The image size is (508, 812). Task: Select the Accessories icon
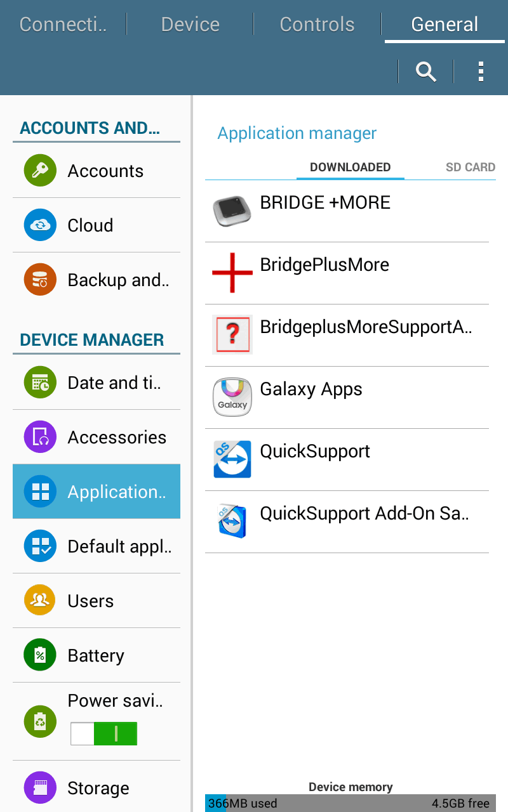pos(39,436)
